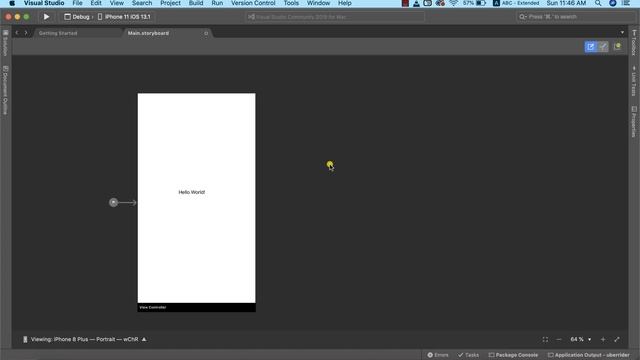Open the Help menu

click(x=344, y=3)
